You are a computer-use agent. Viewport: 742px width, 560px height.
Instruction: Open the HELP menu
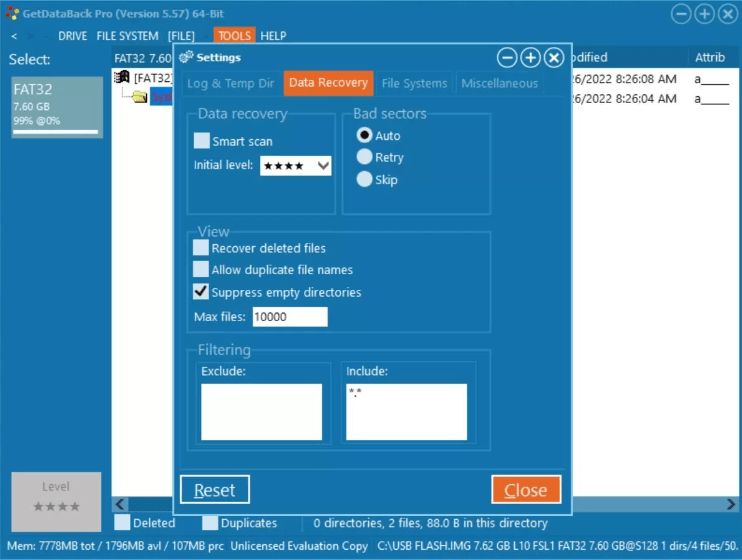[273, 36]
